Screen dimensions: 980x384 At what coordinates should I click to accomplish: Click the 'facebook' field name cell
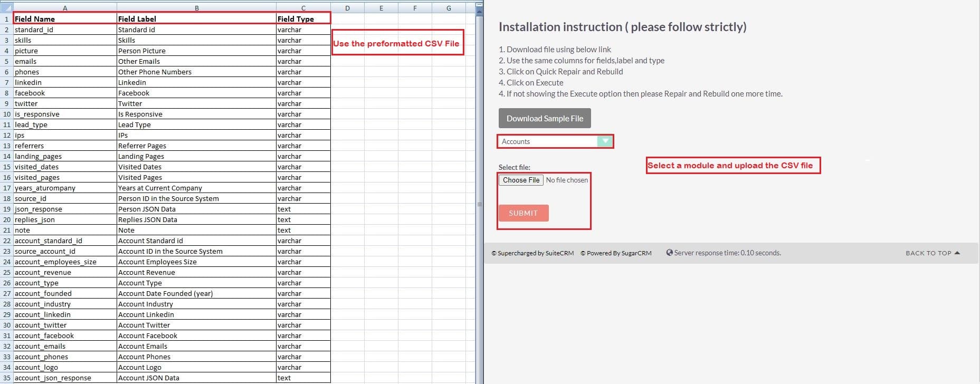(65, 93)
